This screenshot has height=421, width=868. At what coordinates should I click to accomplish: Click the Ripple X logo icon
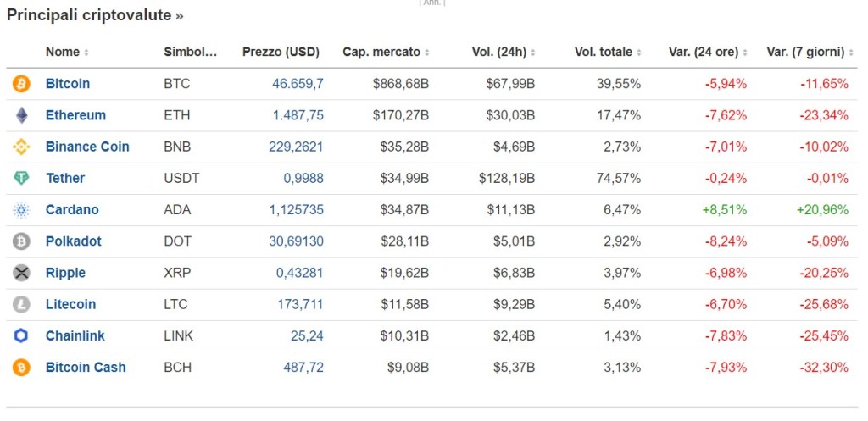[x=21, y=273]
